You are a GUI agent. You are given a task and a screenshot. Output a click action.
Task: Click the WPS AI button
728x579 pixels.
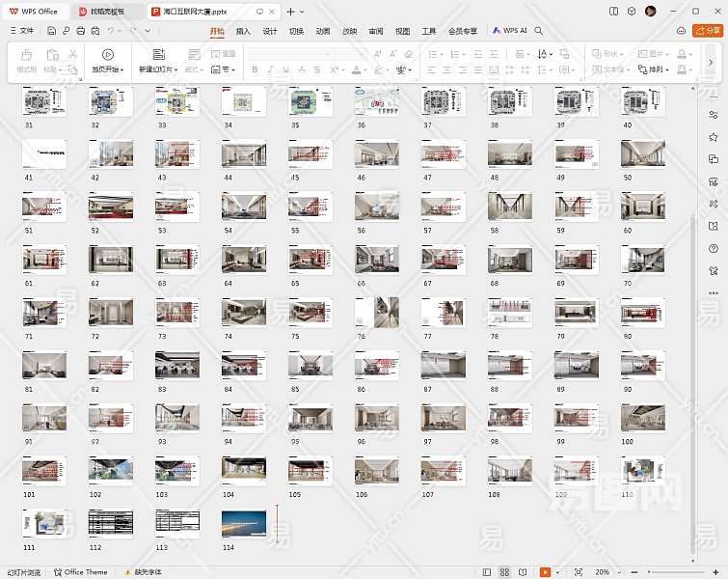(510, 31)
